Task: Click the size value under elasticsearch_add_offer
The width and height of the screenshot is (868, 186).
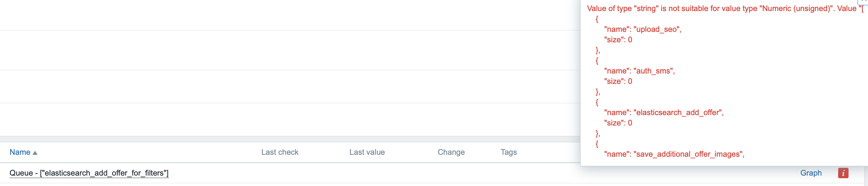Action: coord(630,123)
